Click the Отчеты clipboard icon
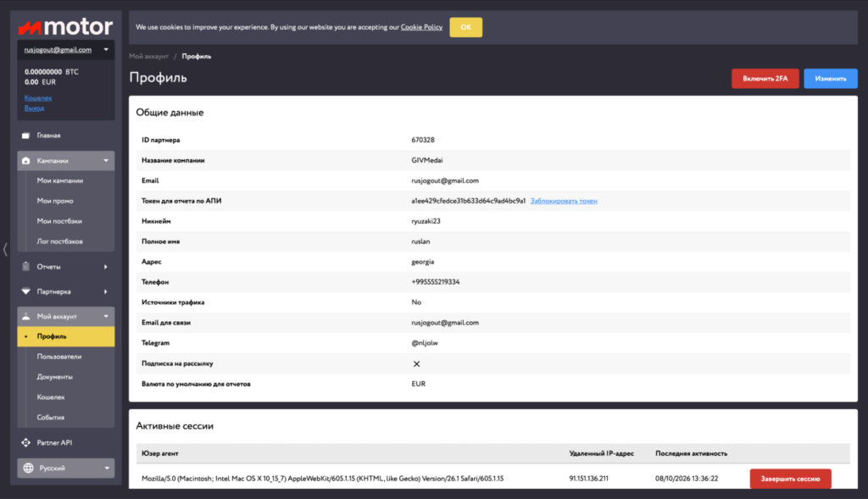 26,267
